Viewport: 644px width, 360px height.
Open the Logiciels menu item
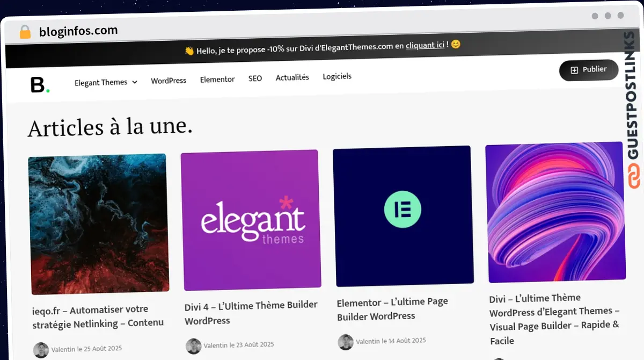pos(337,76)
